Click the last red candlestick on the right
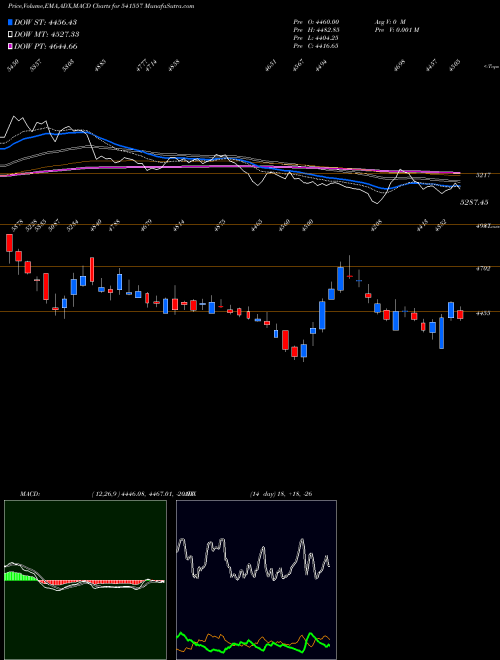The width and height of the screenshot is (500, 660). coord(460,314)
